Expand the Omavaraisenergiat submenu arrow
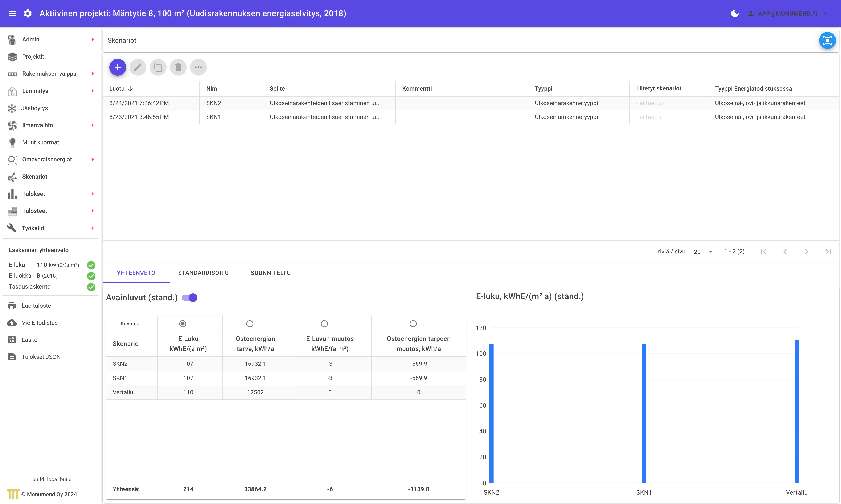The height and width of the screenshot is (504, 841). (92, 160)
